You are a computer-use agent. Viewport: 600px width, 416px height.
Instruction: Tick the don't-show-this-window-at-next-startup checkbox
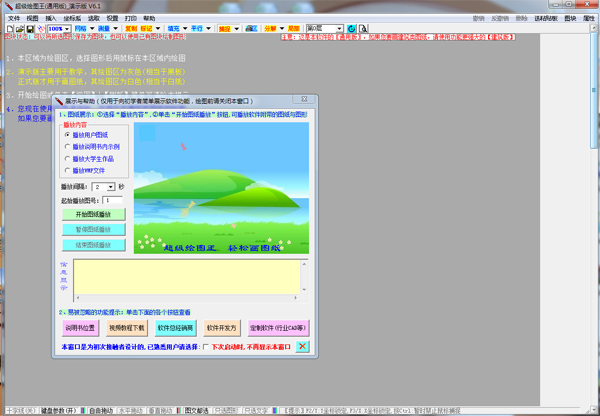(206, 347)
